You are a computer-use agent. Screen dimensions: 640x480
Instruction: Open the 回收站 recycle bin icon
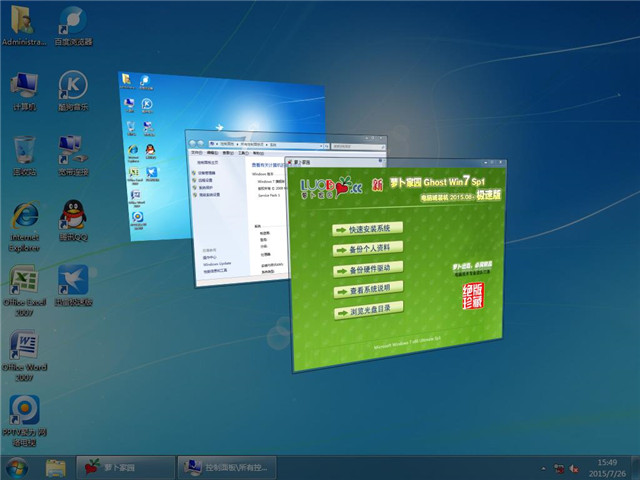pyautogui.click(x=24, y=156)
